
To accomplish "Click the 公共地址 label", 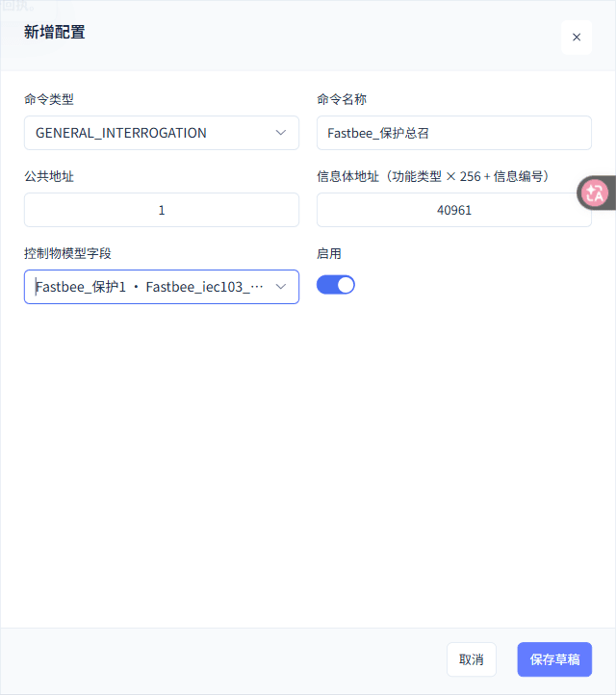I will [49, 176].
